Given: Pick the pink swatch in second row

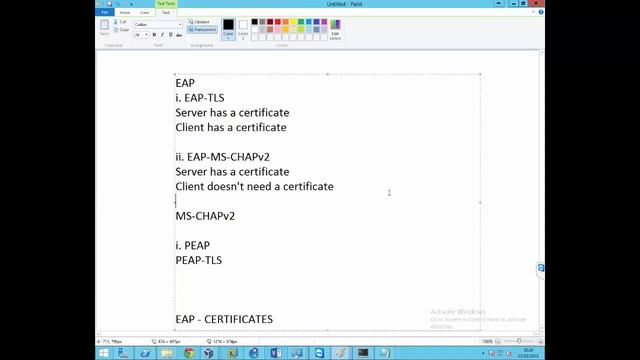Looking at the screenshot, I should pos(278,29).
